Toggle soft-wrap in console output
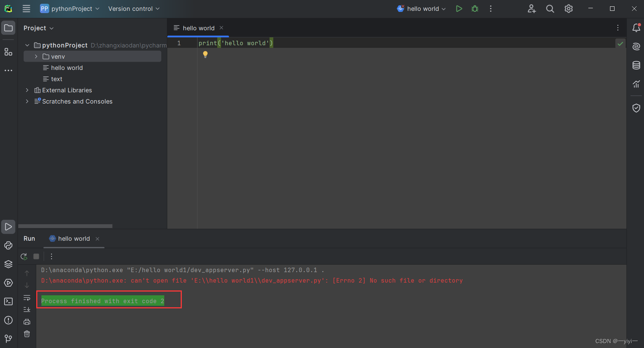This screenshot has height=348, width=644. coord(27,298)
